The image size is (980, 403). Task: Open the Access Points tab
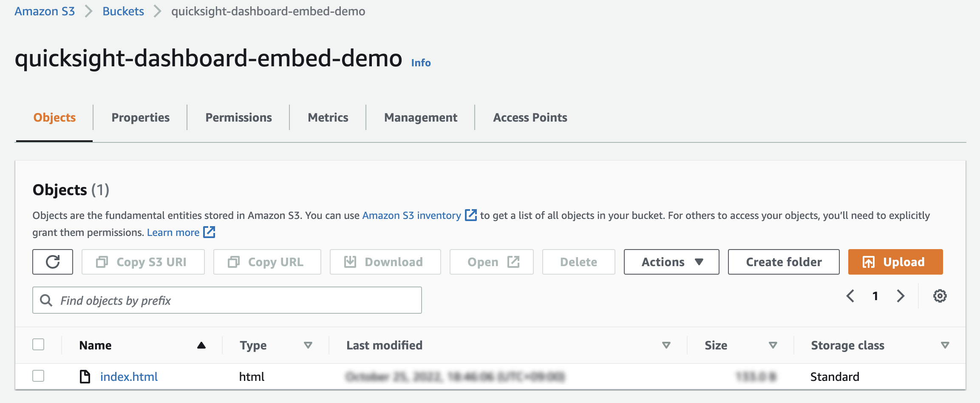coord(530,117)
